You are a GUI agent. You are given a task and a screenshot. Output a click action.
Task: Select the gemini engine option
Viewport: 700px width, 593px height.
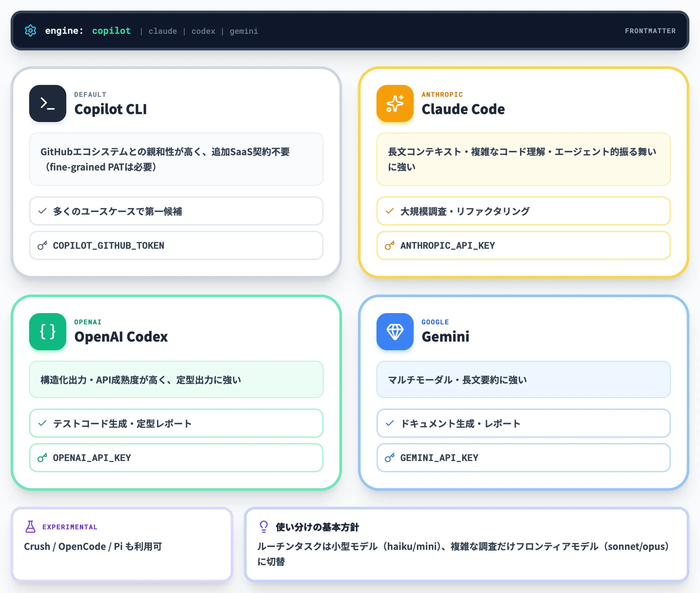244,31
